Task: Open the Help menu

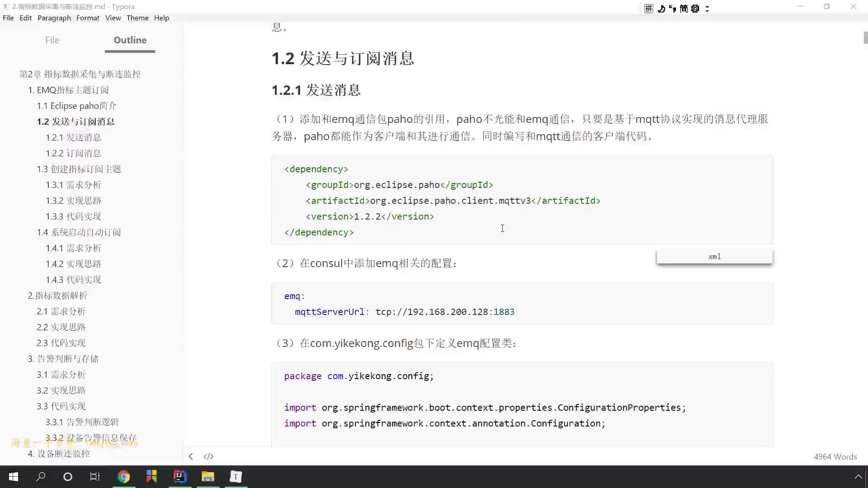Action: click(x=161, y=18)
